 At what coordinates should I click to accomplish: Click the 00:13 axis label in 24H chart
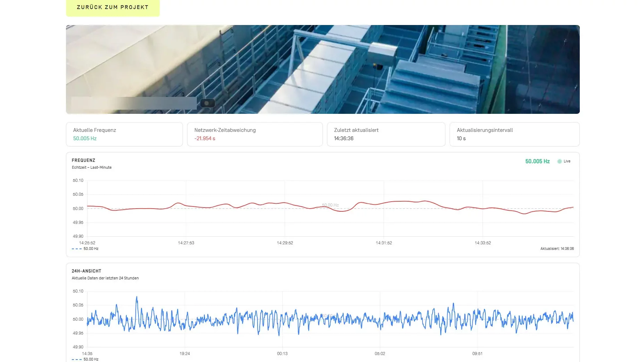pos(282,354)
